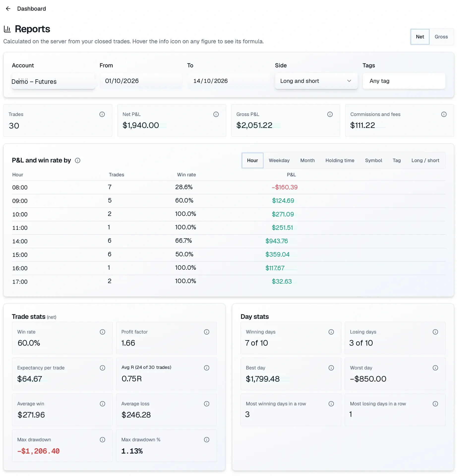Image resolution: width=457 pixels, height=476 pixels.
Task: Click the 17:00 hour row label
Action: point(20,282)
